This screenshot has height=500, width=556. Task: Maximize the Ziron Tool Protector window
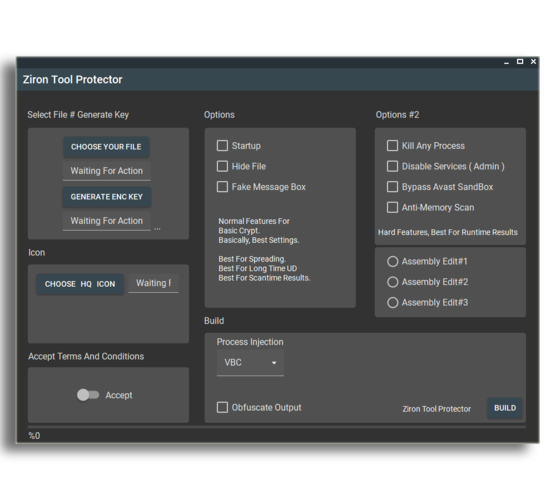click(520, 62)
